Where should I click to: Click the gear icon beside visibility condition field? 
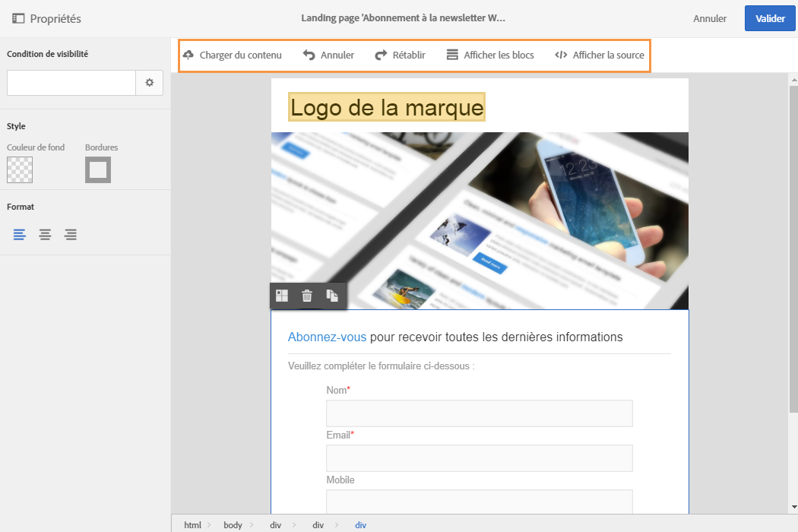click(150, 83)
